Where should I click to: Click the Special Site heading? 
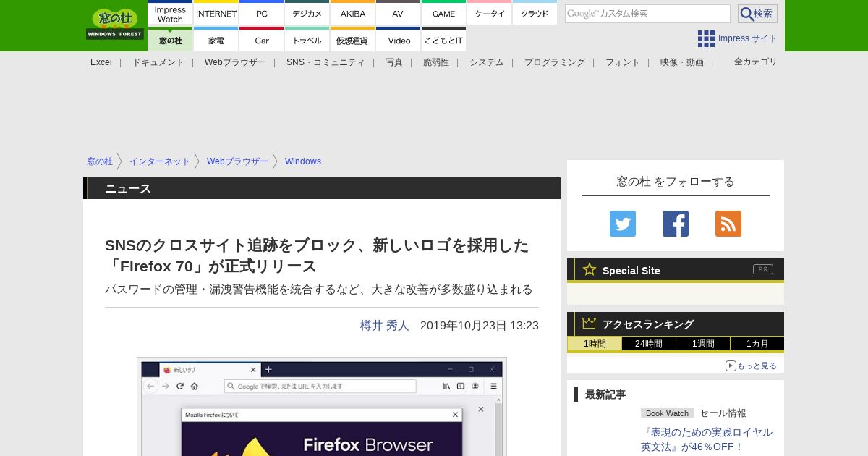631,271
